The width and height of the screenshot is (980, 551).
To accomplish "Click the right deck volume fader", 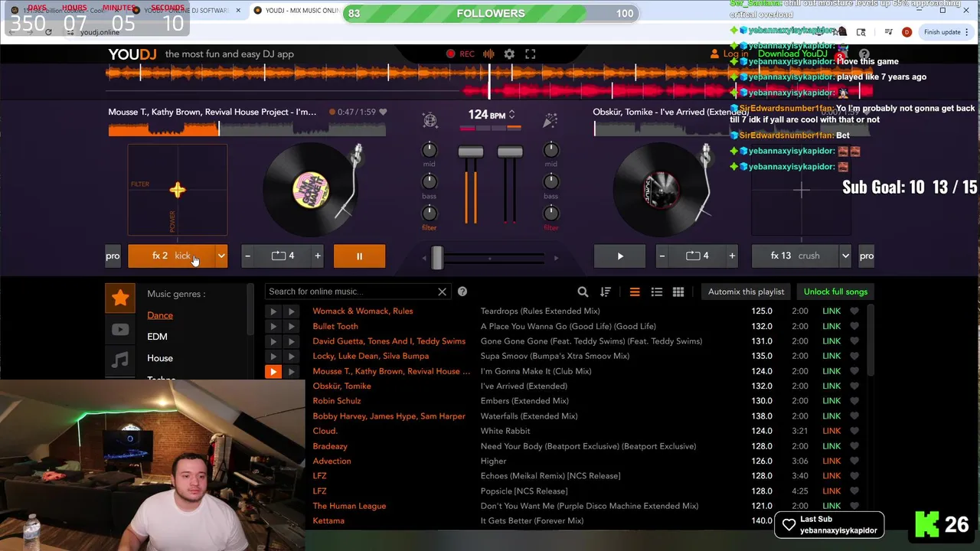I will point(510,152).
